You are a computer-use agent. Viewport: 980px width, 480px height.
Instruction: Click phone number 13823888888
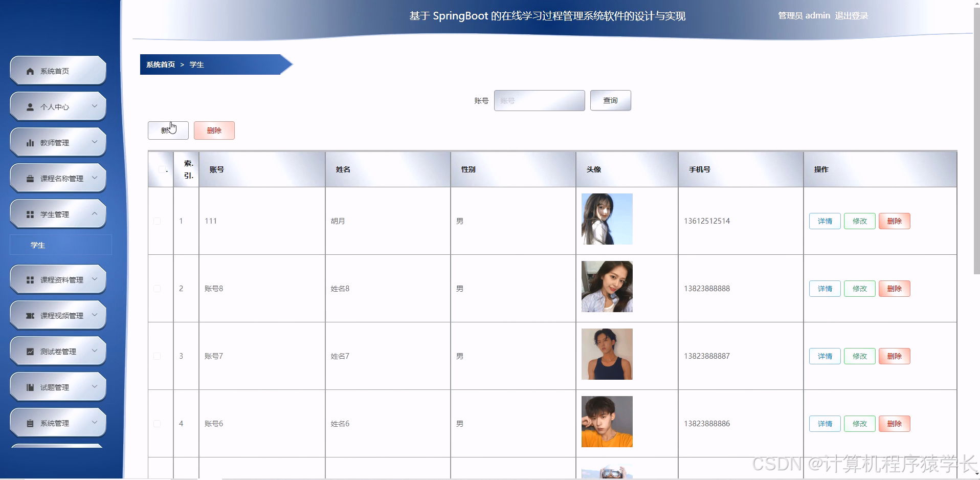(x=707, y=289)
